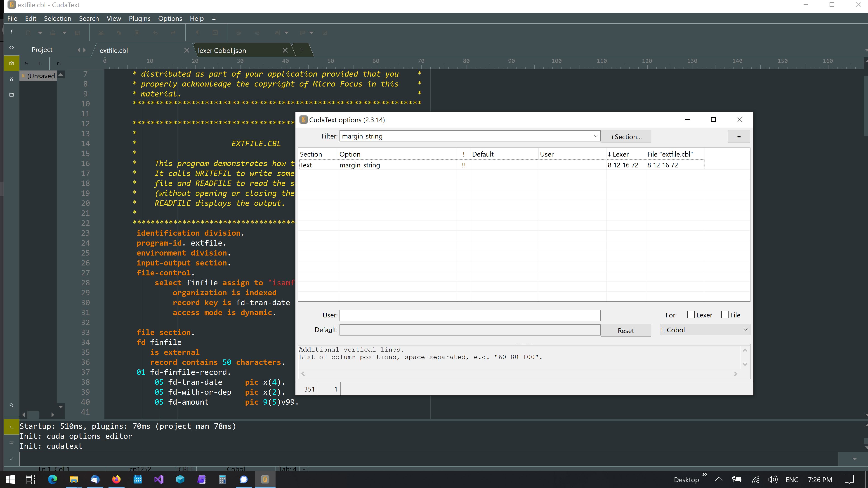Expand the Filter combo box dropdown
The height and width of the screenshot is (488, 868).
click(595, 136)
